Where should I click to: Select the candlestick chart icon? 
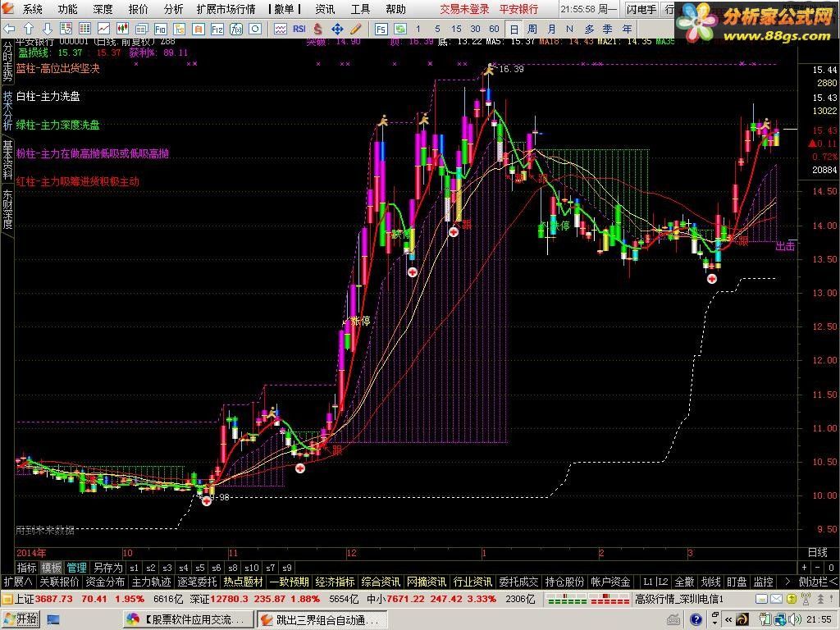(x=122, y=29)
